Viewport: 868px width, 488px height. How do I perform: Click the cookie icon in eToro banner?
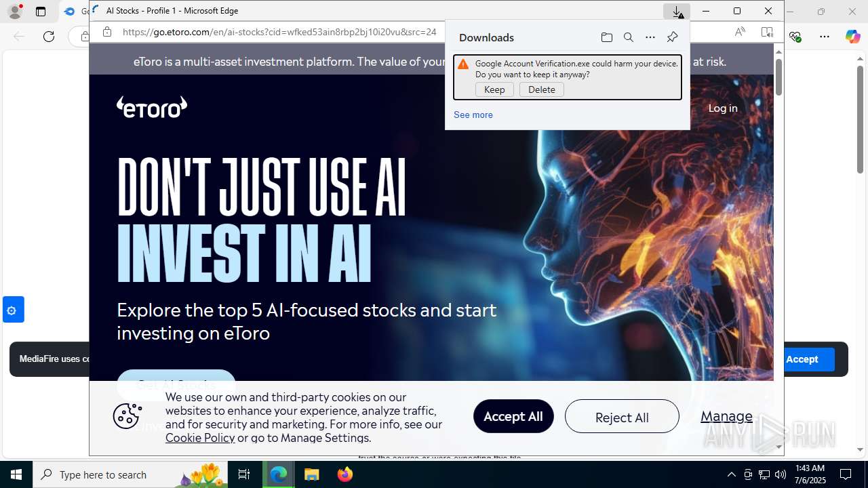(127, 416)
